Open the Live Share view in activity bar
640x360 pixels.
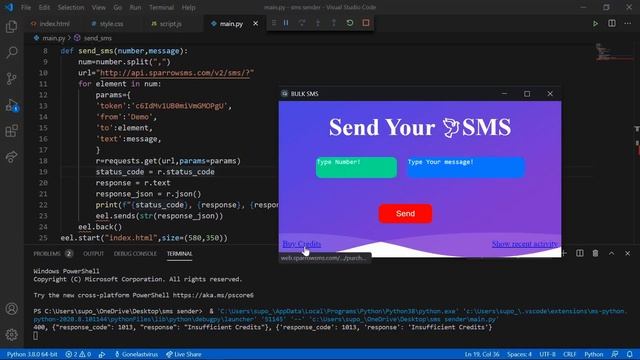click(11, 157)
